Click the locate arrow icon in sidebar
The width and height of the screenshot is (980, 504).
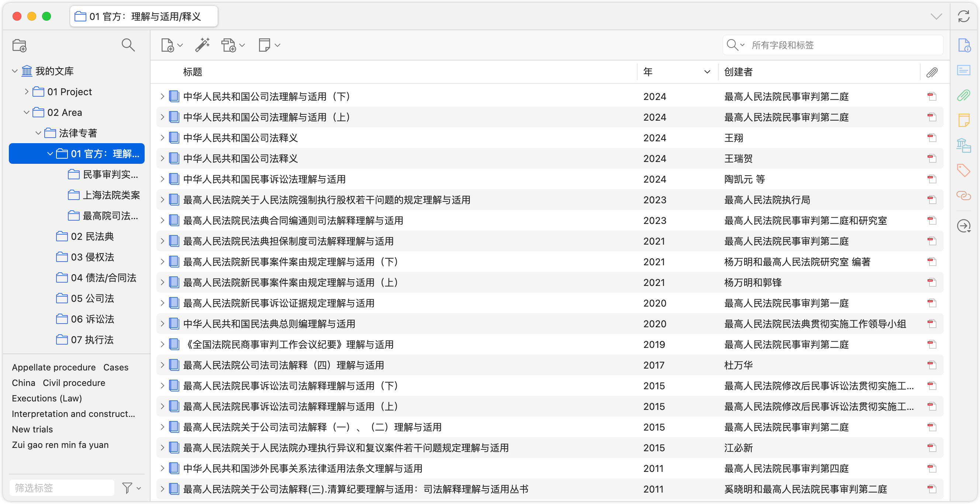tap(964, 226)
